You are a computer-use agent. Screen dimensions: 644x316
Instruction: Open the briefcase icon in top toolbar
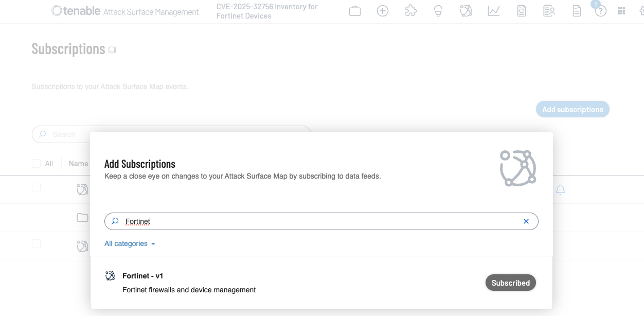click(355, 11)
